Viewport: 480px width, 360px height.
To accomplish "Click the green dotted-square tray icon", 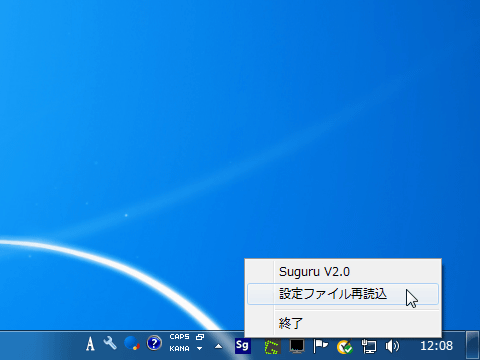I will click(272, 347).
